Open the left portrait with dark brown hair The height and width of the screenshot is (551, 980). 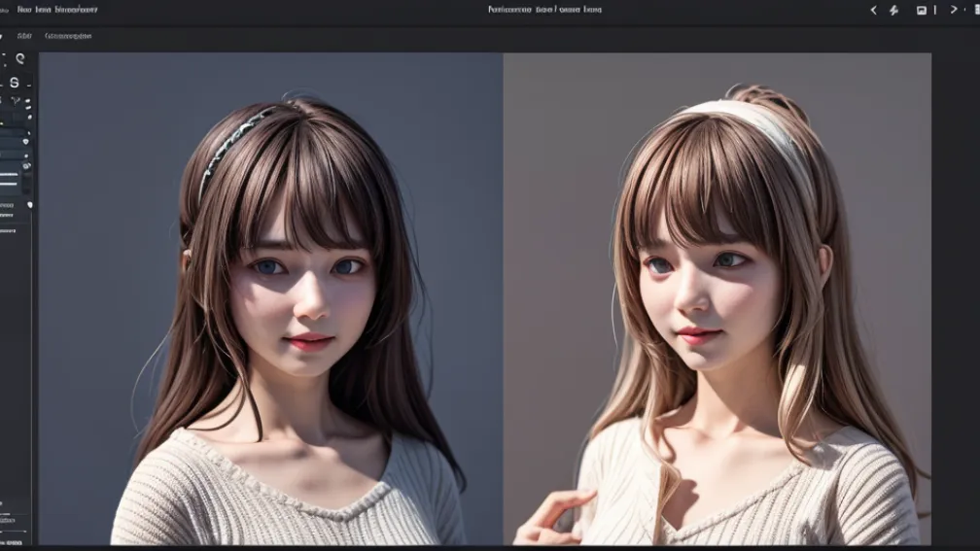(270, 298)
